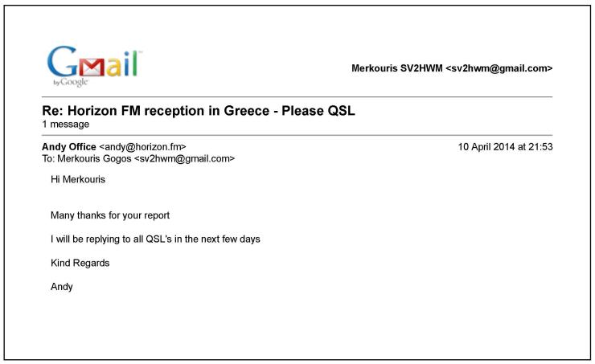Image resolution: width=595 pixels, height=364 pixels.
Task: Click the recipient address sv2hwm@gmail.com in To line
Action: [184, 159]
